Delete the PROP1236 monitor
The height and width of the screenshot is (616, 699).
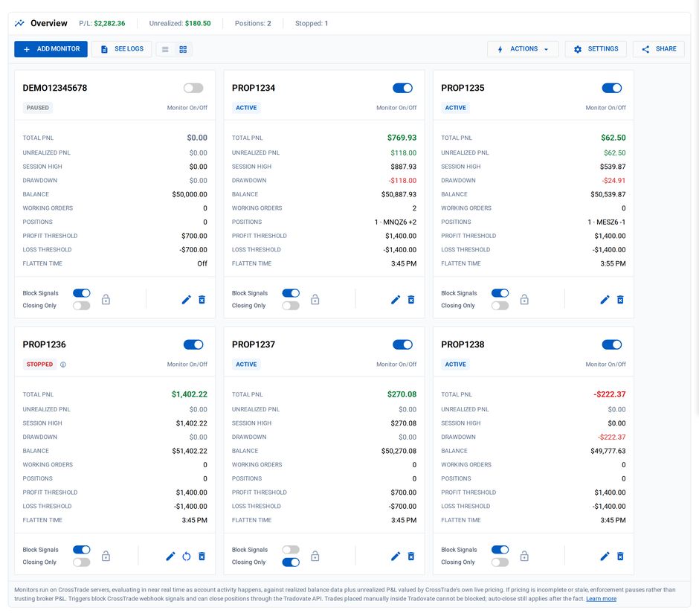pyautogui.click(x=202, y=556)
